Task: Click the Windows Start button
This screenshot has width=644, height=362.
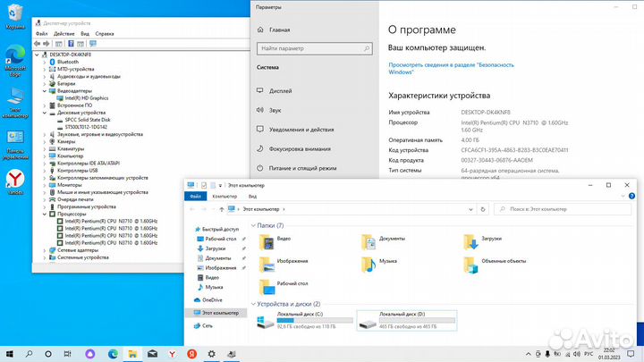Action: [10, 354]
